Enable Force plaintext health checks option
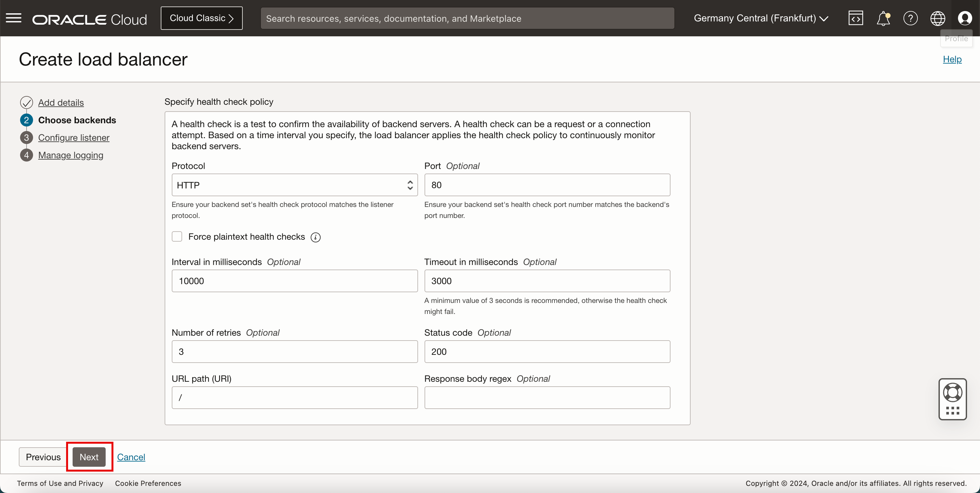The height and width of the screenshot is (493, 980). pyautogui.click(x=178, y=236)
